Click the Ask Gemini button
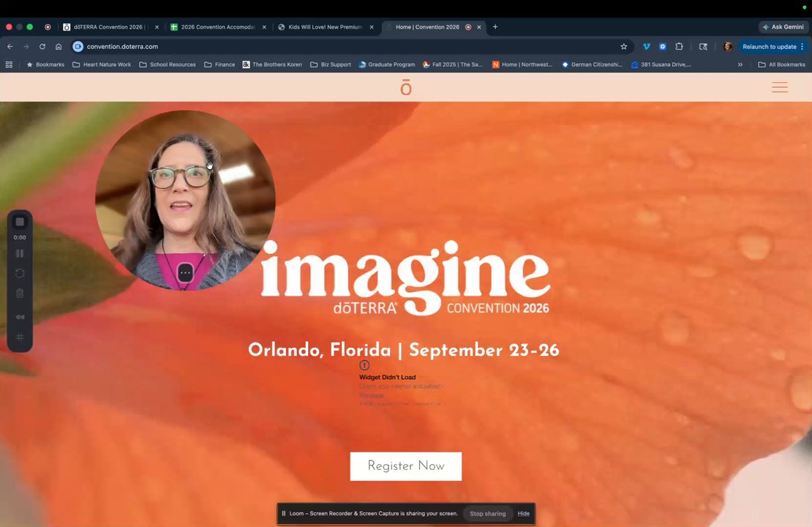This screenshot has height=527, width=812. [x=783, y=27]
